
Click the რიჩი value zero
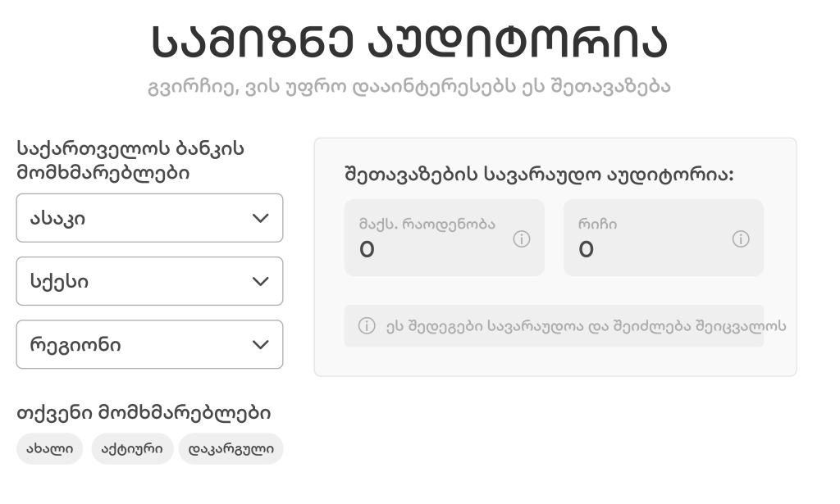(586, 250)
